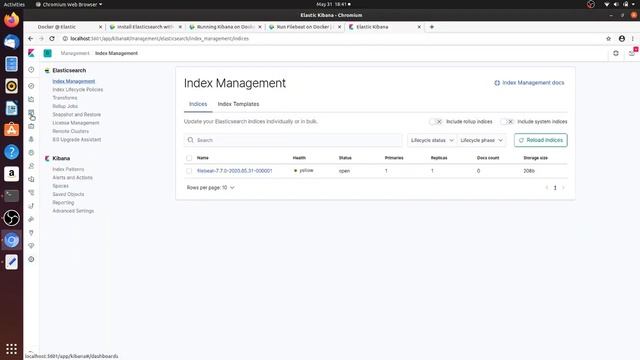This screenshot has width=640, height=360.
Task: Open system status menu in top bar
Action: [620, 4]
